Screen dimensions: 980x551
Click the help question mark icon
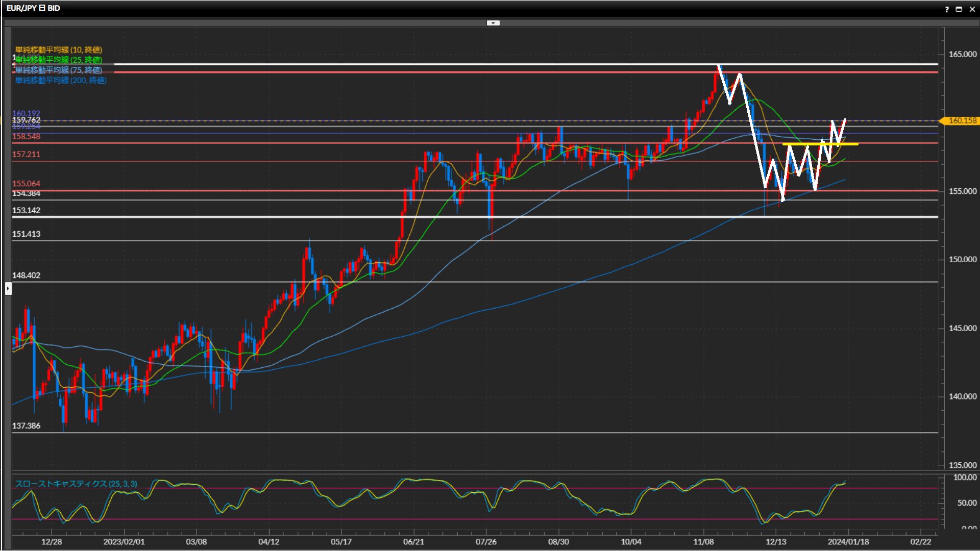click(x=947, y=9)
